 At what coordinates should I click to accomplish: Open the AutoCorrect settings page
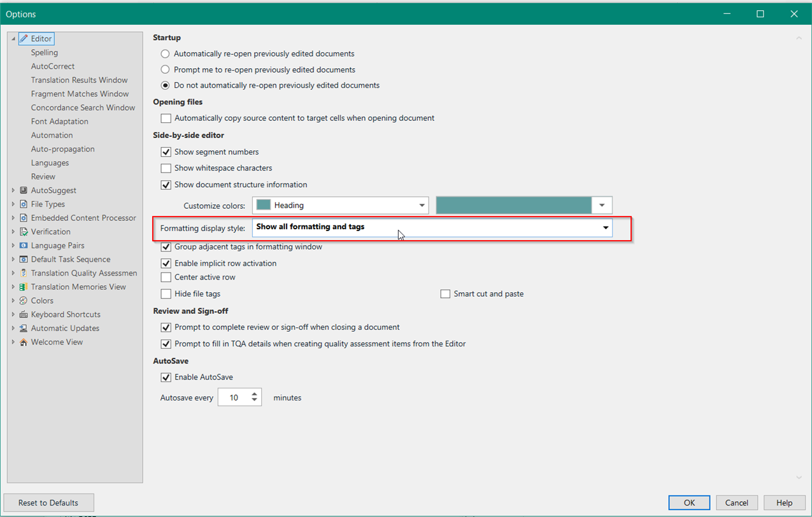point(53,66)
